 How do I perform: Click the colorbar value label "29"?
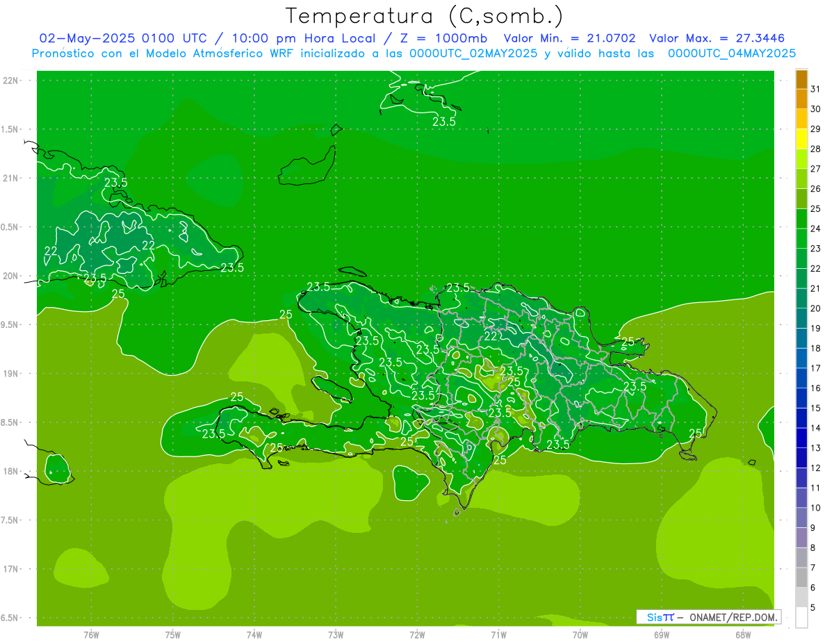[x=815, y=129]
